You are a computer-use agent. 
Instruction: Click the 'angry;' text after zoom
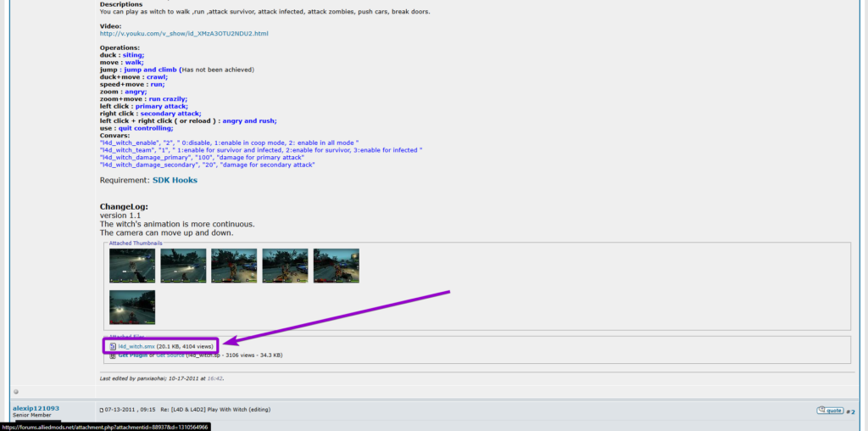[135, 92]
